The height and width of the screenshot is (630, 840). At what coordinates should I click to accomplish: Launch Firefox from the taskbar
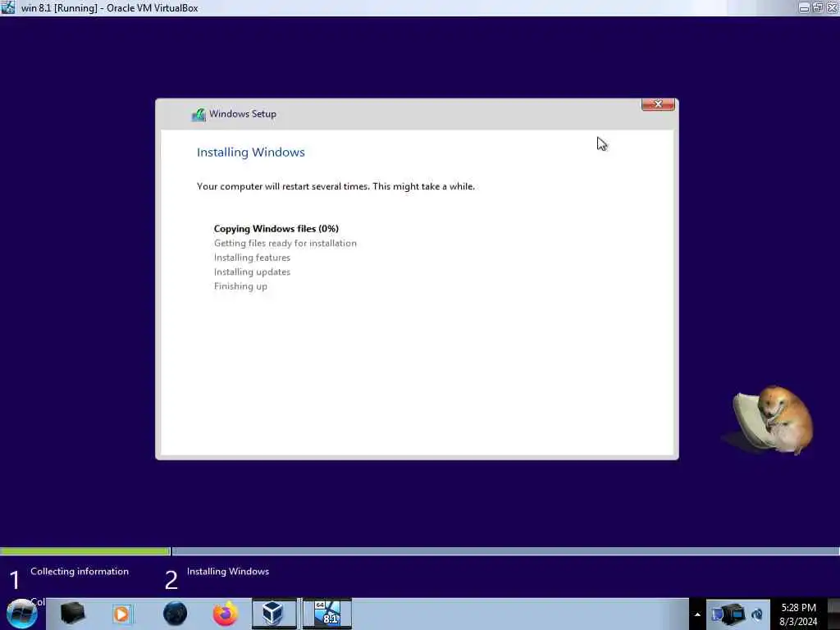coord(226,614)
